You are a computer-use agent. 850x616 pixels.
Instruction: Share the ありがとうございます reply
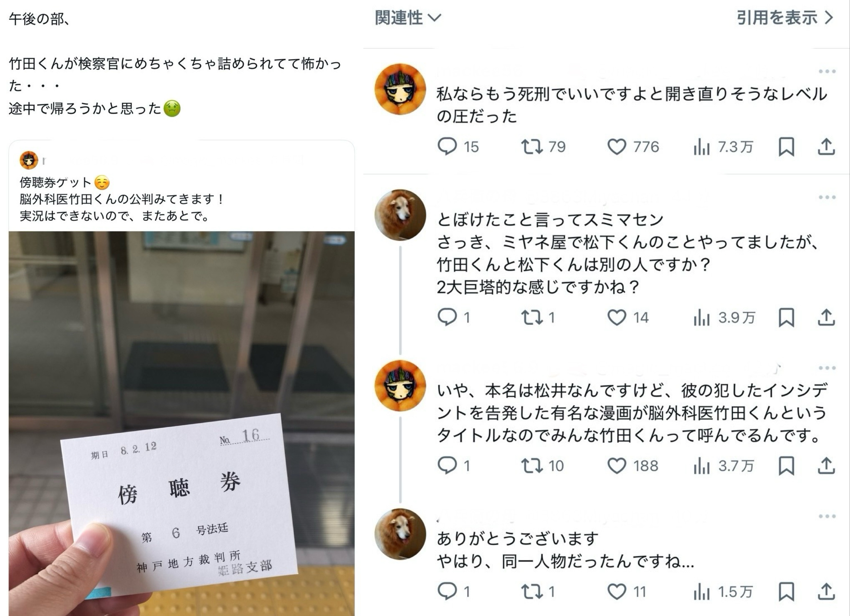click(x=826, y=592)
